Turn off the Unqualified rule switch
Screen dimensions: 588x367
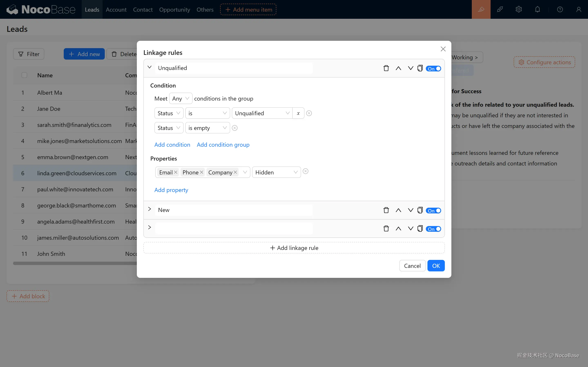click(433, 69)
